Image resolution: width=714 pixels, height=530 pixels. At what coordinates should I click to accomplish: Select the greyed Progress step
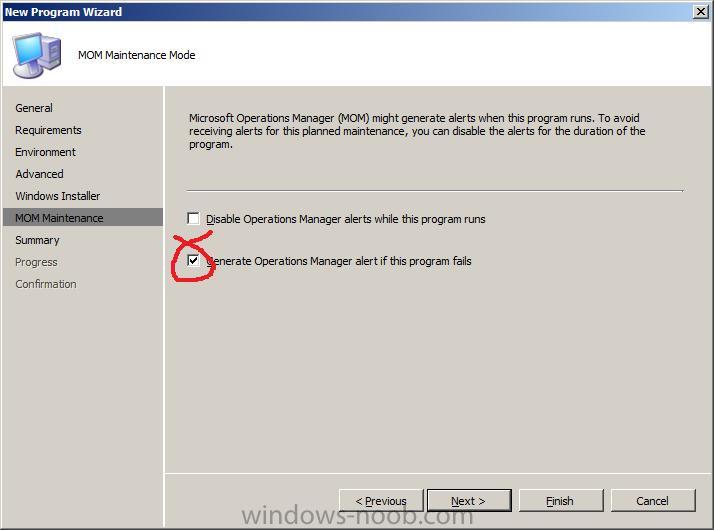pos(36,262)
